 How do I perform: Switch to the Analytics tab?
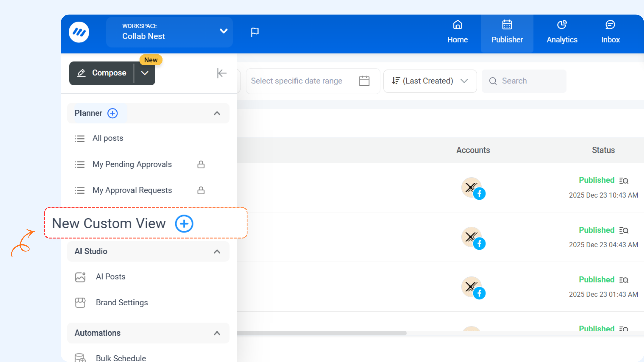click(x=562, y=33)
